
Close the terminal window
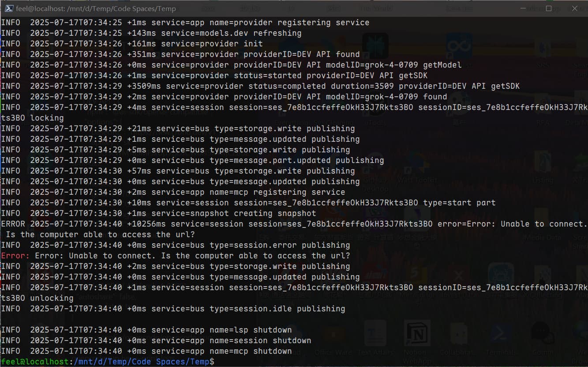(x=575, y=8)
